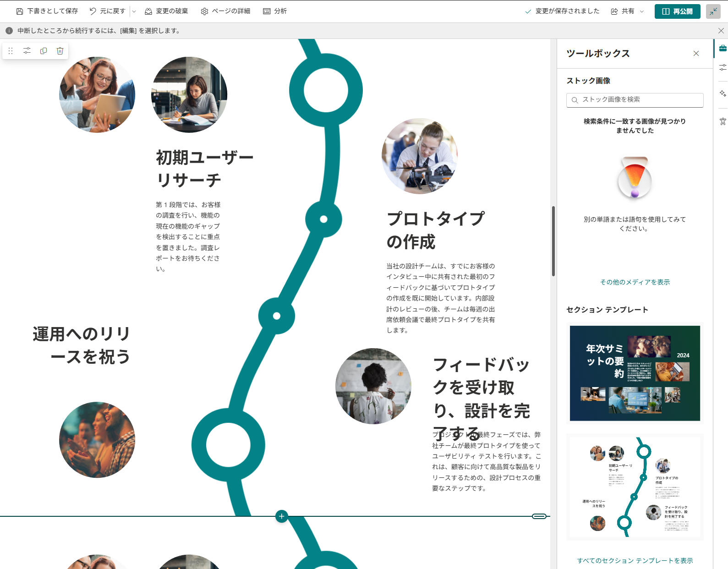This screenshot has height=569, width=728.
Task: Select the photo of woman facing sticky notes
Action: [x=373, y=386]
